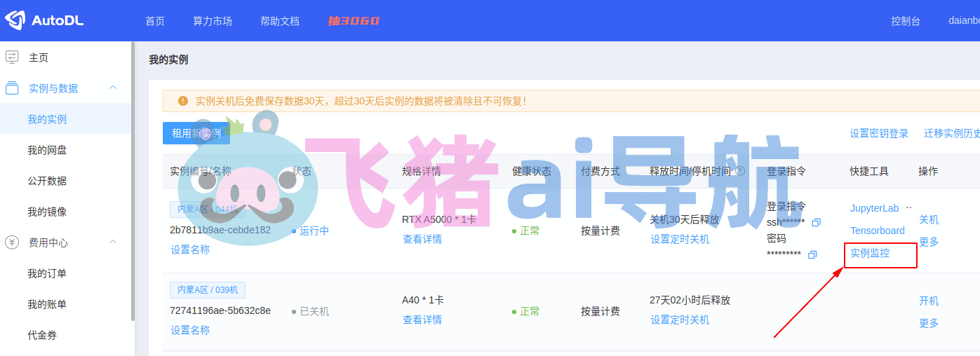The image size is (980, 356).
Task: Open the JupyterLab quick tool link
Action: 875,208
